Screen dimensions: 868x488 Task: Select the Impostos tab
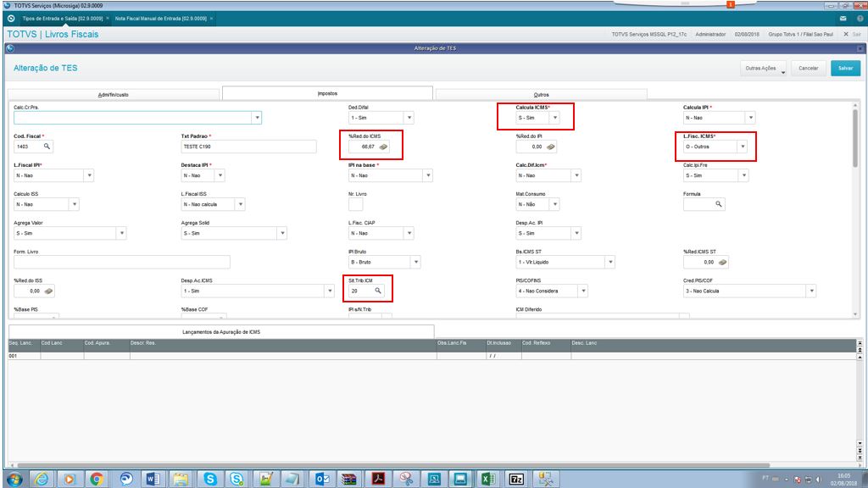click(x=327, y=93)
